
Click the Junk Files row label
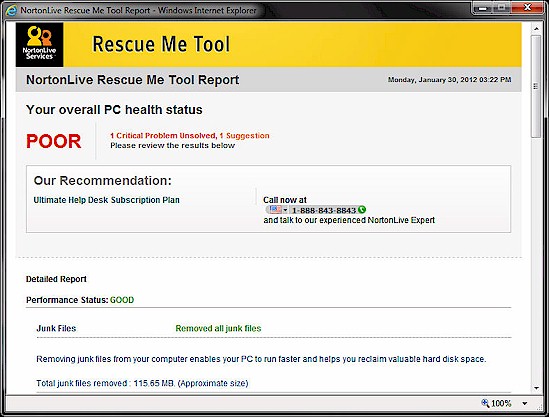tap(56, 328)
